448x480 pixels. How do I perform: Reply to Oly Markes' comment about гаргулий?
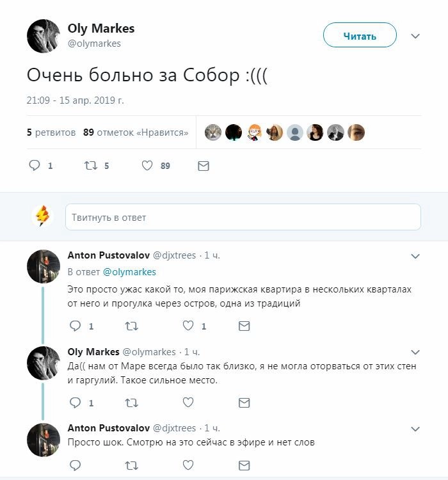(x=75, y=403)
